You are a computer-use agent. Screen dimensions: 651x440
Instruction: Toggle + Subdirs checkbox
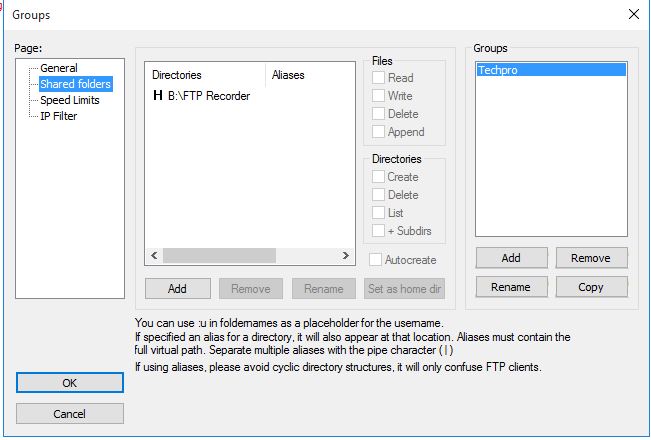(x=378, y=231)
